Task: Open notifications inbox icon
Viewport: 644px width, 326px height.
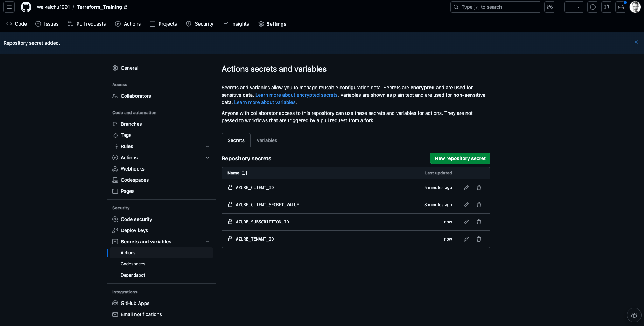Action: point(621,7)
